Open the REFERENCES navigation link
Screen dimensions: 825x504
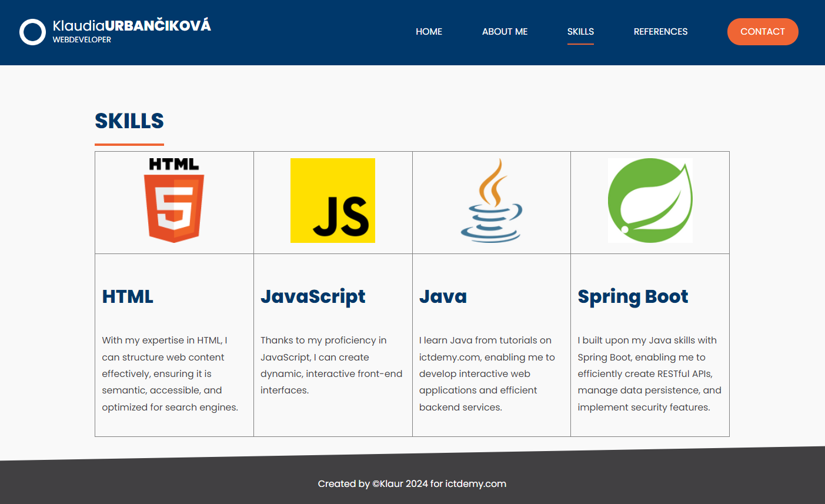click(x=660, y=32)
